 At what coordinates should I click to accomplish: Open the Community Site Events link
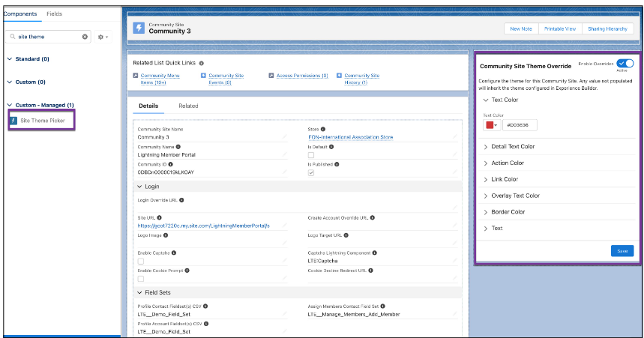[x=226, y=79]
